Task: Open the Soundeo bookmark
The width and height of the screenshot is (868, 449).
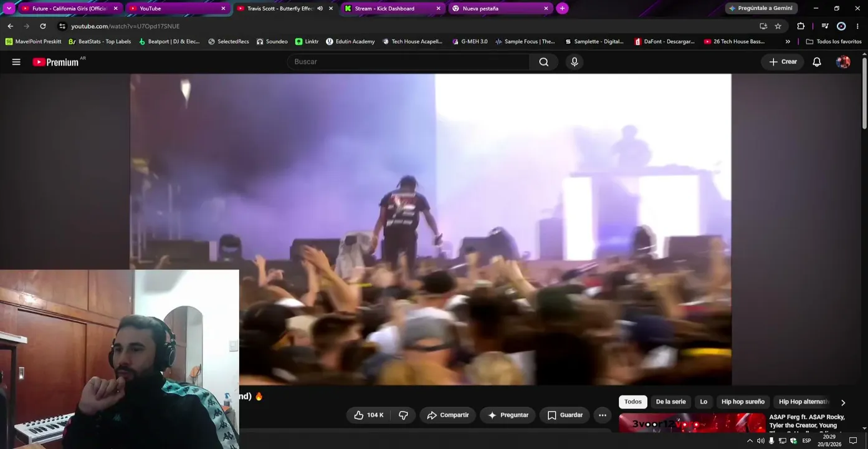Action: [272, 42]
